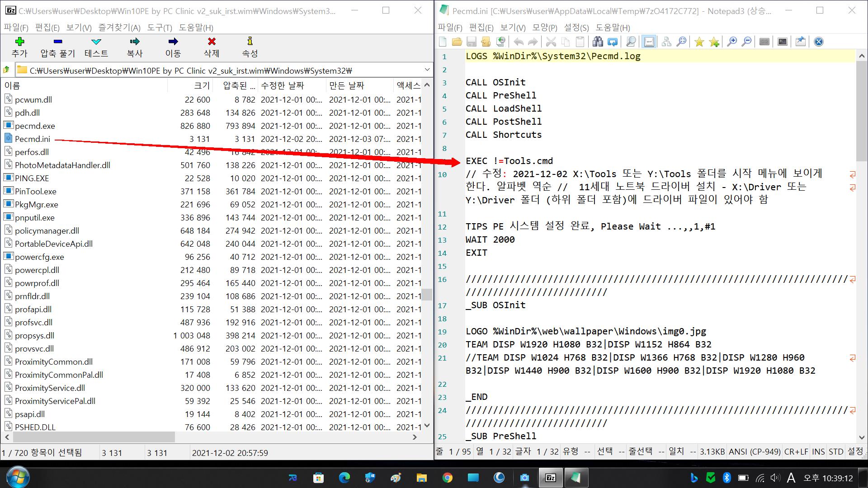Toggle the word wrap button in Notepad3 toolbar
The width and height of the screenshot is (868, 488).
[649, 42]
